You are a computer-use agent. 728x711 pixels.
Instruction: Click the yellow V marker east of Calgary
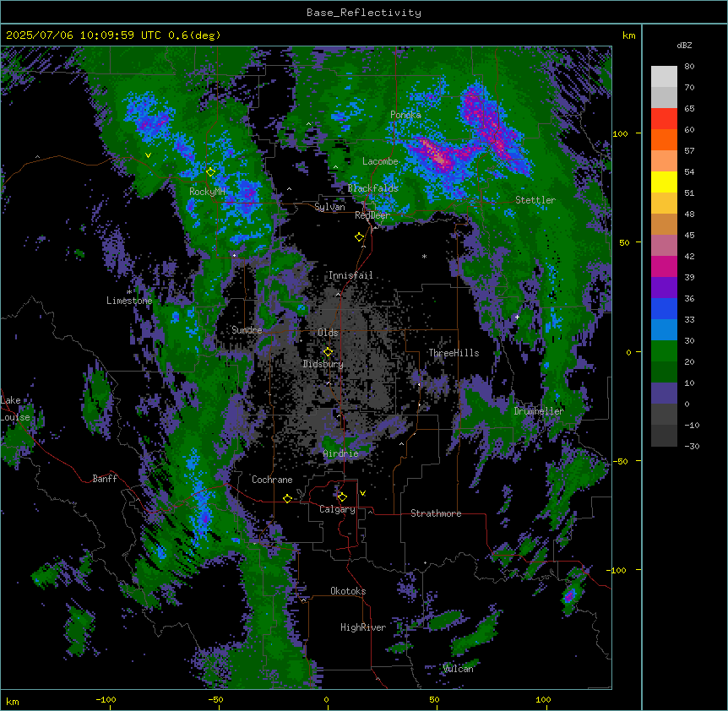tap(362, 493)
